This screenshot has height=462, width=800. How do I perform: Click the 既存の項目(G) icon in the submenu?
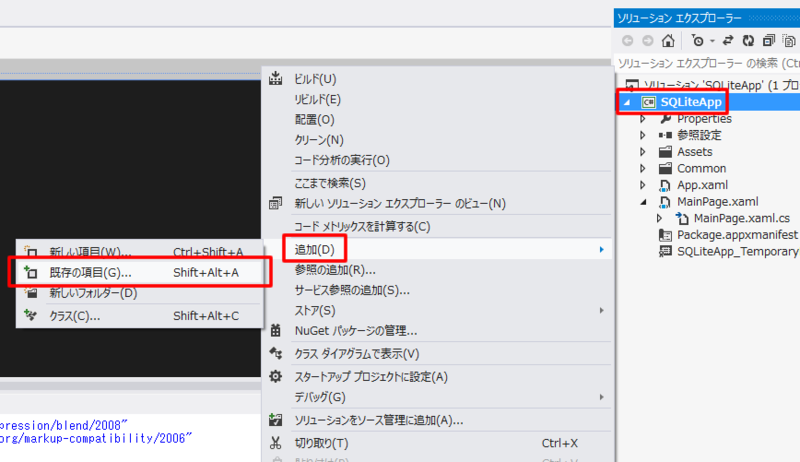point(31,272)
